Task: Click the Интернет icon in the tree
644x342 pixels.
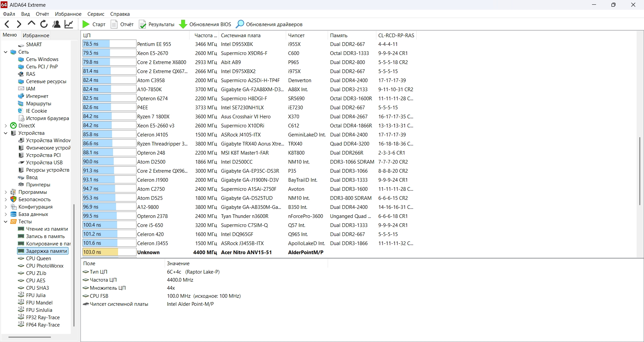Action: point(21,96)
